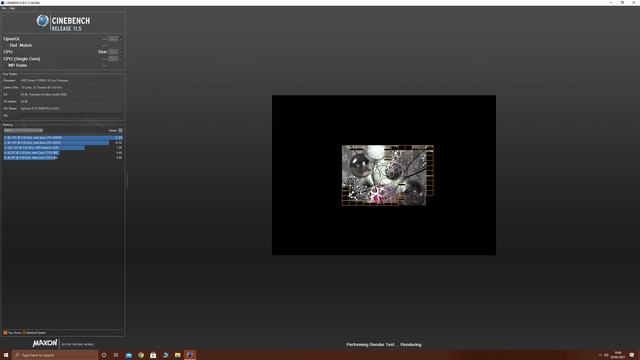This screenshot has height=360, width=640.
Task: Click the left panel collapse handle
Action: (127, 180)
